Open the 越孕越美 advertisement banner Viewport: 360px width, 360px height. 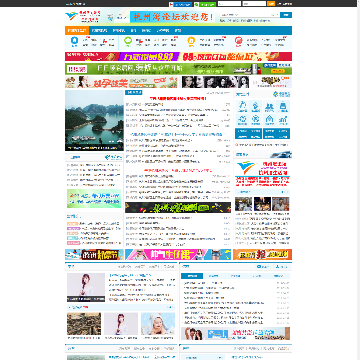point(121,82)
